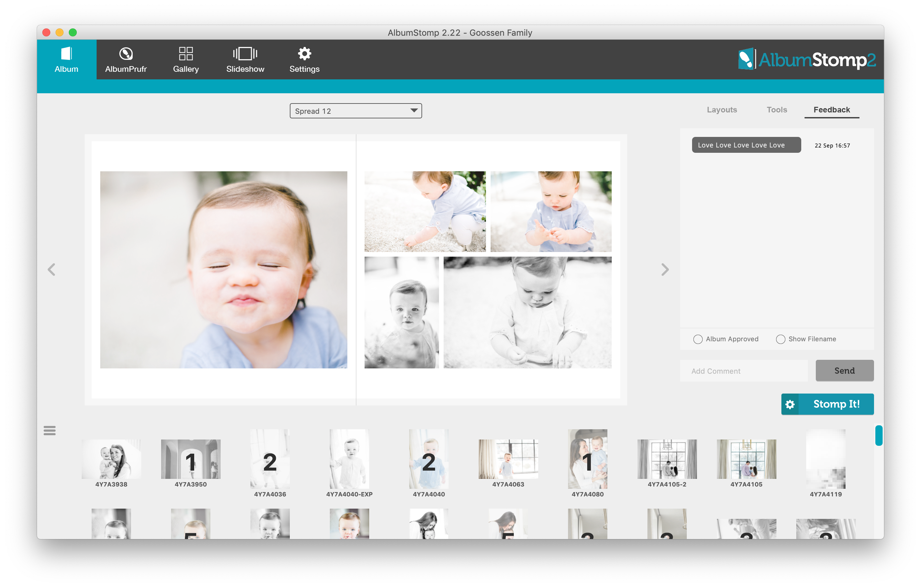Viewport: 921px width, 588px height.
Task: Enable the Show Filename option
Action: [780, 339]
